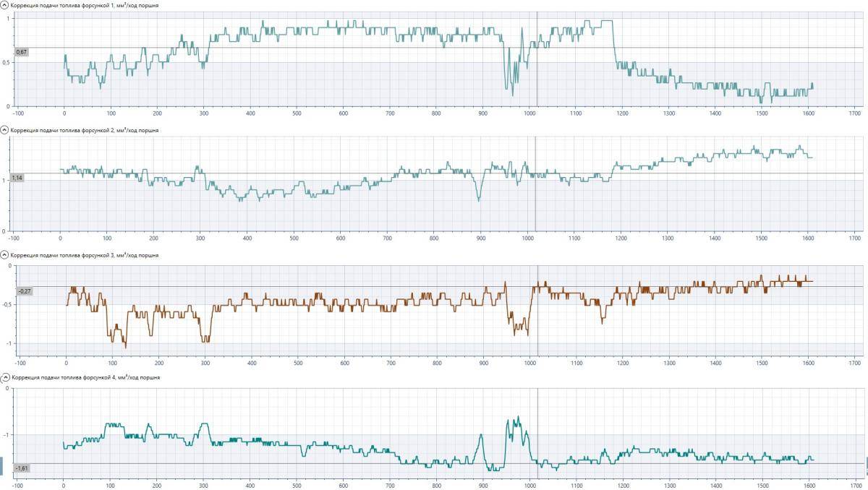
Task: Click the 500 tick on injector 4 X-axis
Action: (297, 486)
